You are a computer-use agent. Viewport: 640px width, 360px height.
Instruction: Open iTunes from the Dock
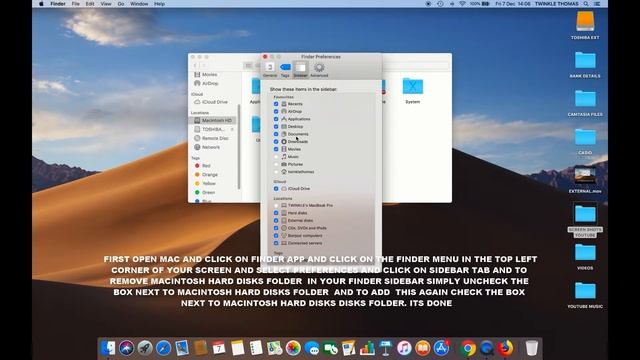click(404, 348)
